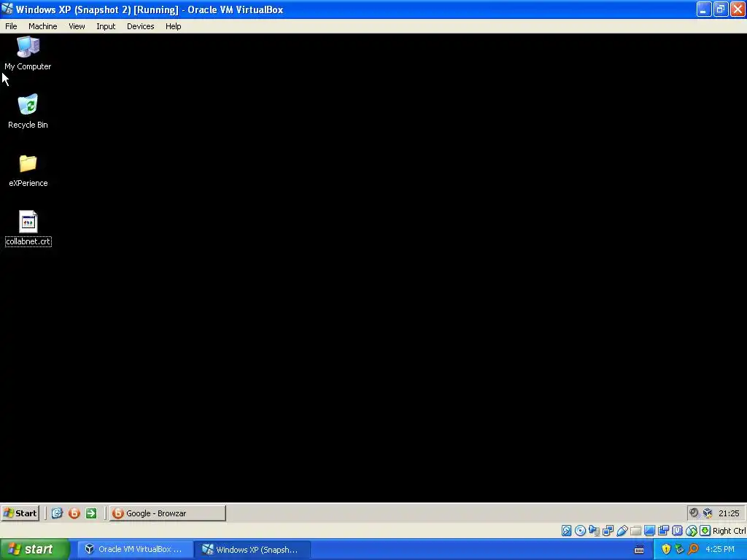This screenshot has height=560, width=747.
Task: Switch to Oracle VM VirtualBox Manager taskbar button
Action: pos(135,549)
